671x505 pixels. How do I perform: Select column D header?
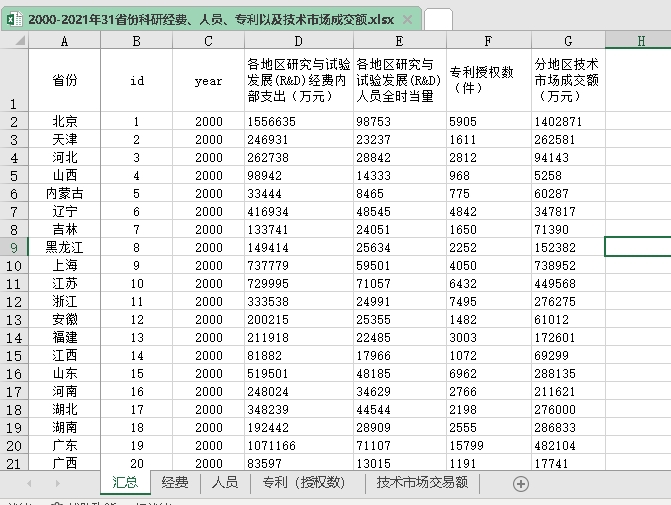point(299,41)
